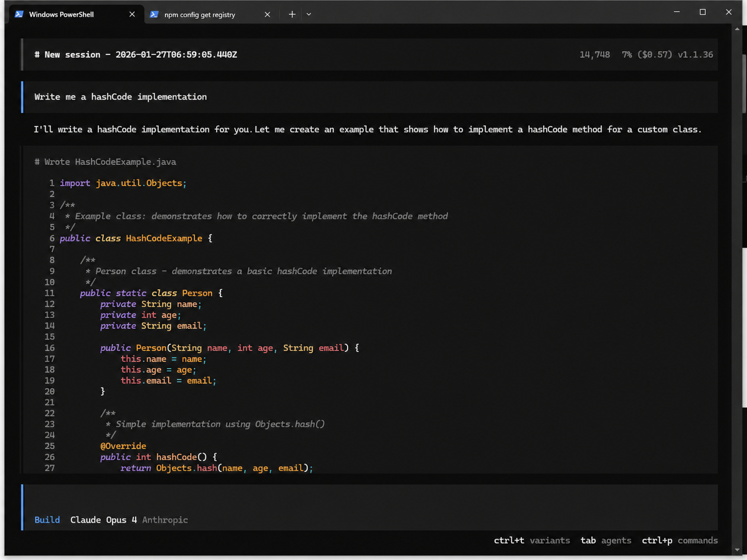This screenshot has width=747, height=560.
Task: Click PowerShell icon on first tab
Action: click(19, 14)
